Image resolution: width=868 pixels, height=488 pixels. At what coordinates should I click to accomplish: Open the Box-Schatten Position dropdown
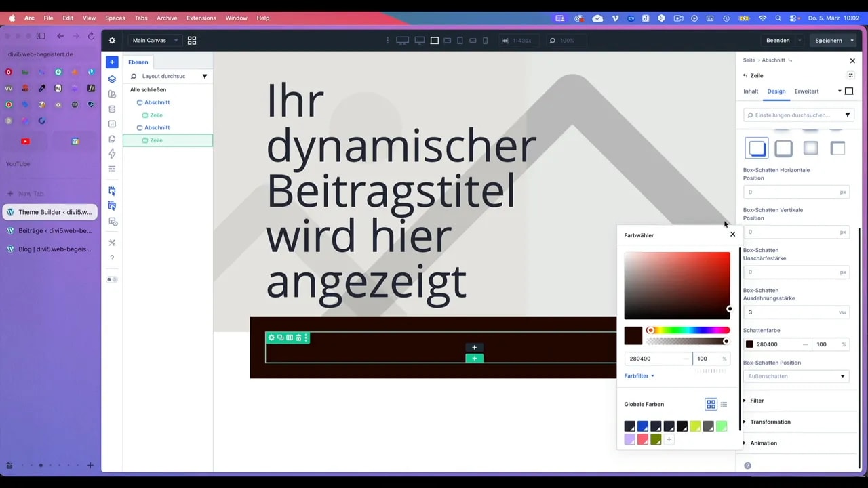[x=795, y=375]
